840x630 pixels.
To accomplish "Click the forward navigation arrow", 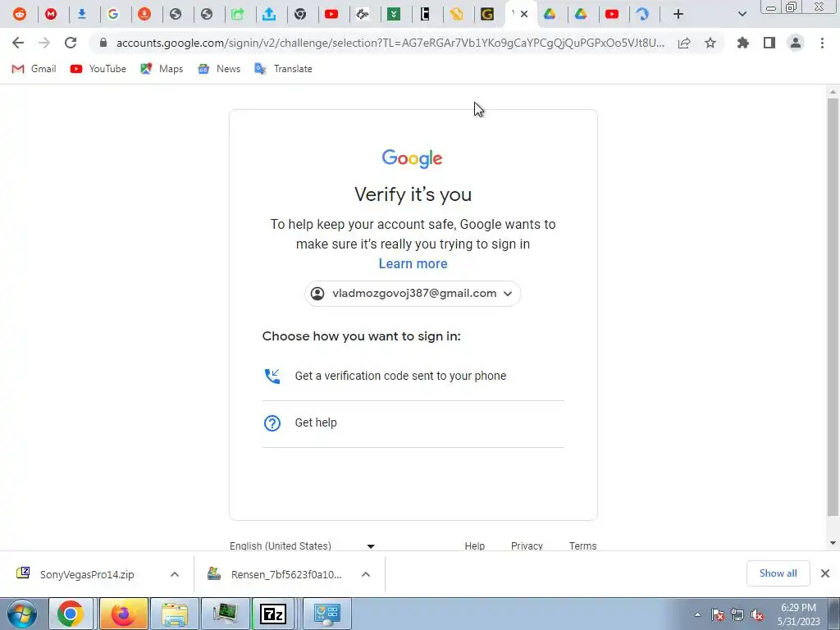I will [x=44, y=43].
